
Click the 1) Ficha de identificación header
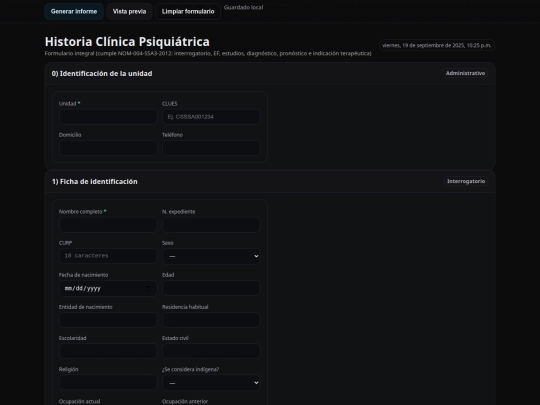click(x=94, y=181)
